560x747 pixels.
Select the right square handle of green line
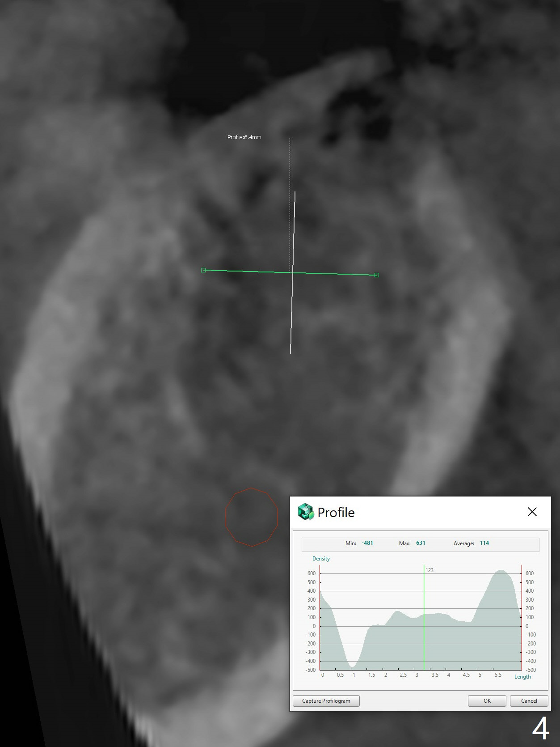[376, 275]
